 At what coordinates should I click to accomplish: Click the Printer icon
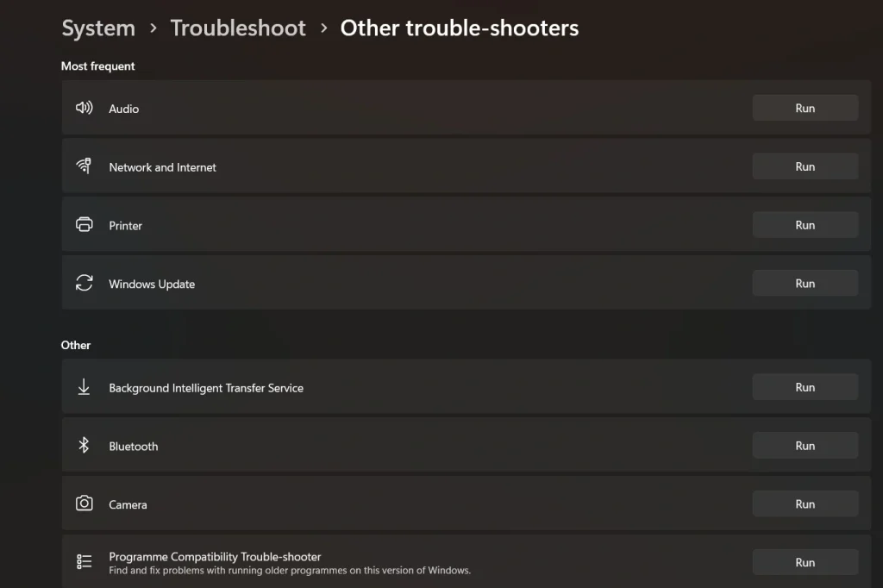coord(84,224)
